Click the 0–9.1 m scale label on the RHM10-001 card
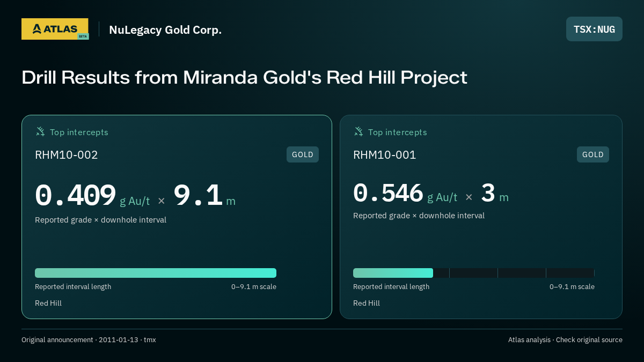 click(x=572, y=287)
